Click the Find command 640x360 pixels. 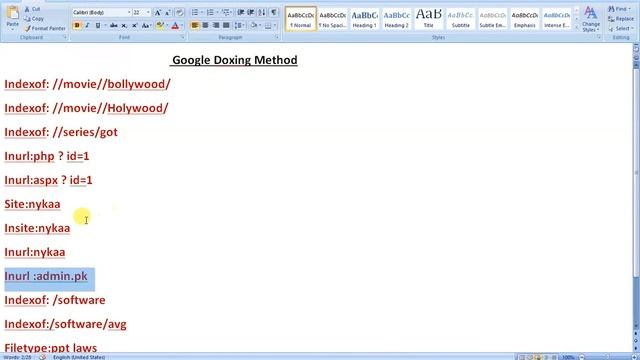pyautogui.click(x=620, y=9)
